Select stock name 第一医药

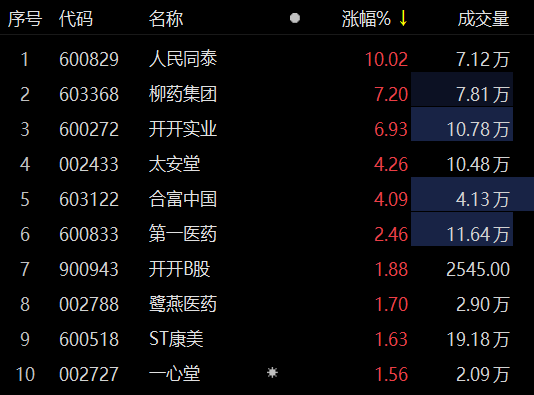(183, 234)
